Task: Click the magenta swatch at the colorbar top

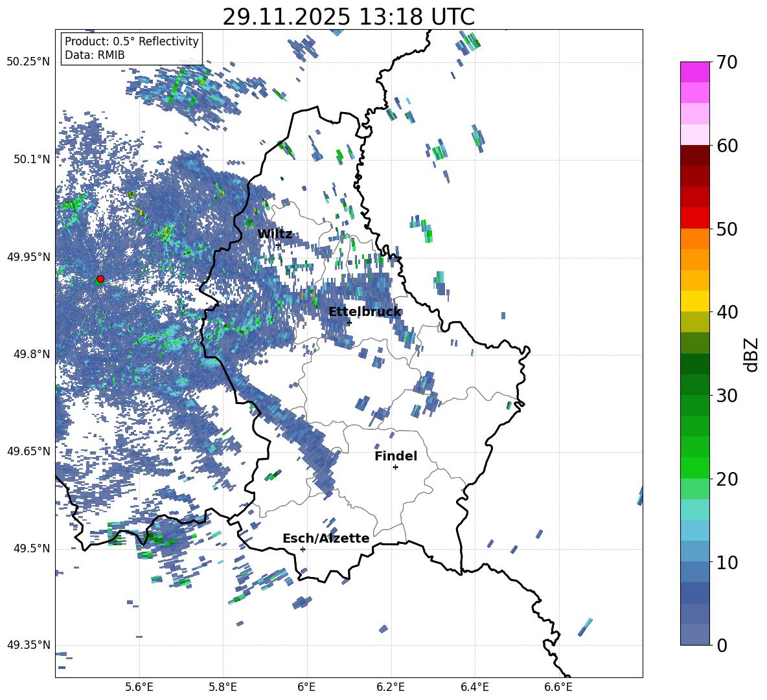Action: (694, 72)
